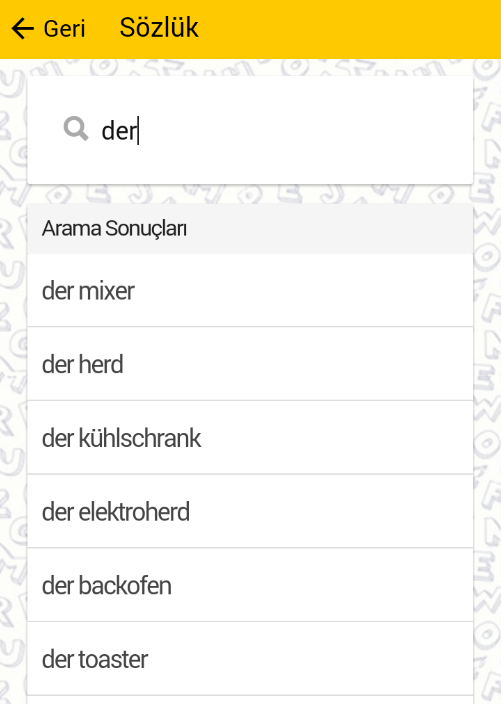This screenshot has height=704, width=501.
Task: Click the blank right side of search box
Action: tap(314, 130)
